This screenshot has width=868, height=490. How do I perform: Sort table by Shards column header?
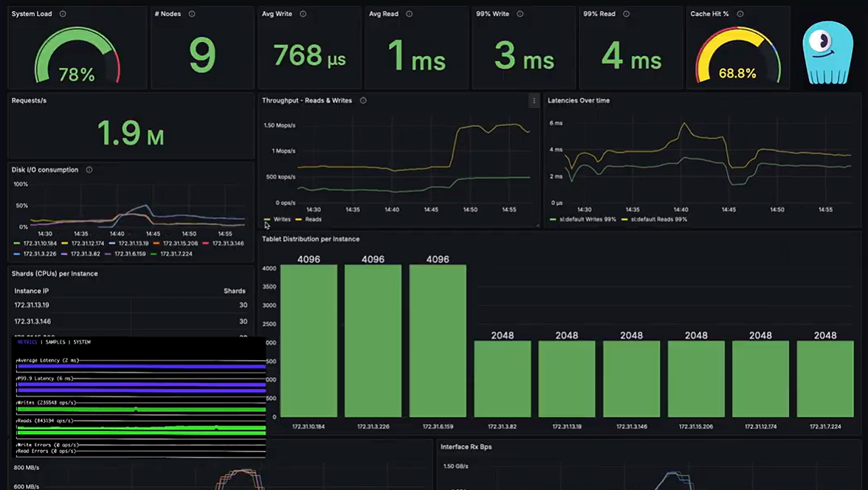pyautogui.click(x=235, y=291)
